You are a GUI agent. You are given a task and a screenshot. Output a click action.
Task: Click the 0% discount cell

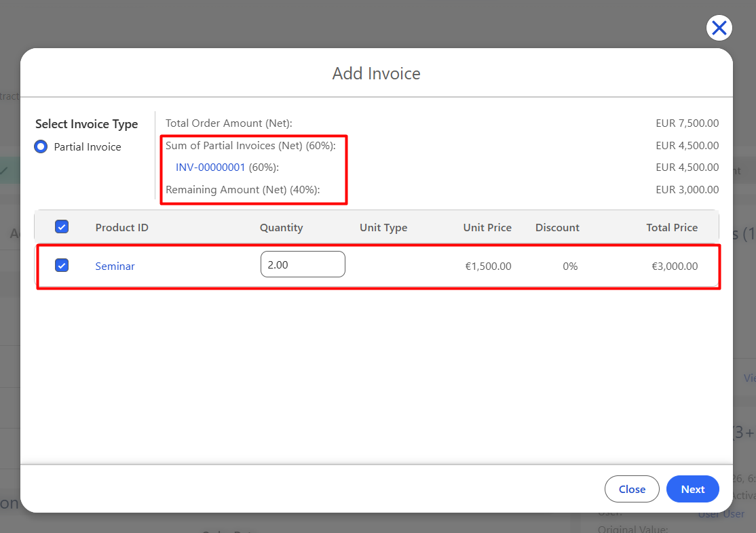coord(570,266)
